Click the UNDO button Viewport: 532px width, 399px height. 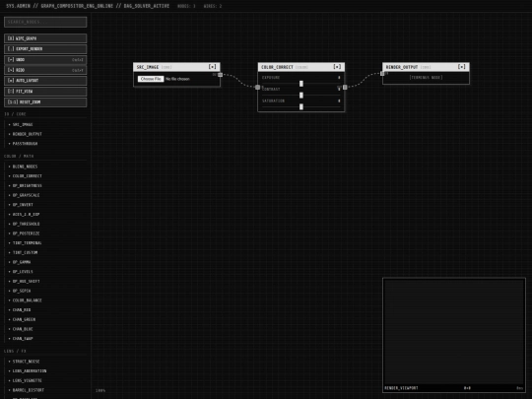(x=45, y=60)
